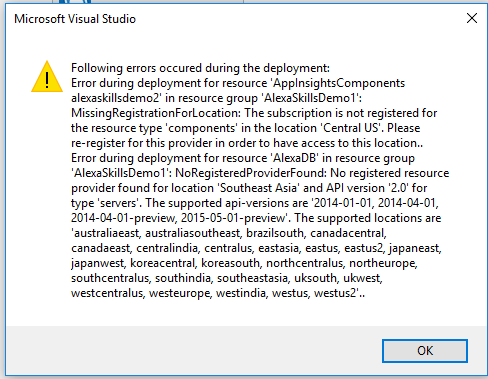The width and height of the screenshot is (488, 379).
Task: Click the 'westus2' location at message end
Action: click(x=336, y=293)
